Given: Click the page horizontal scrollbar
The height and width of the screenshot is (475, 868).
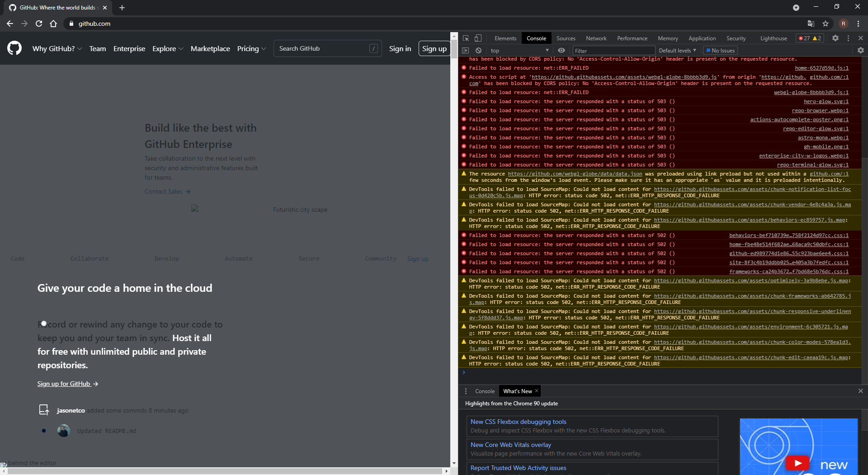Looking at the screenshot, I should point(224,471).
